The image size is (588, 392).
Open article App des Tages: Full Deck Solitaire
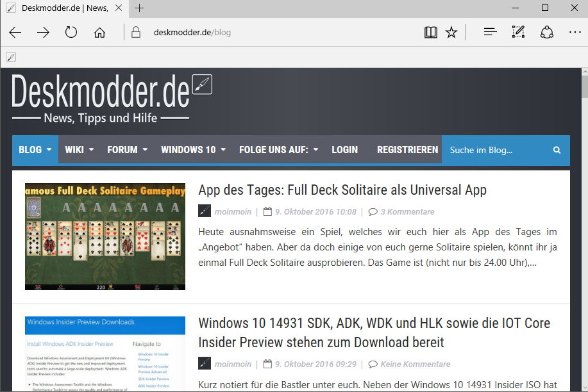(342, 190)
